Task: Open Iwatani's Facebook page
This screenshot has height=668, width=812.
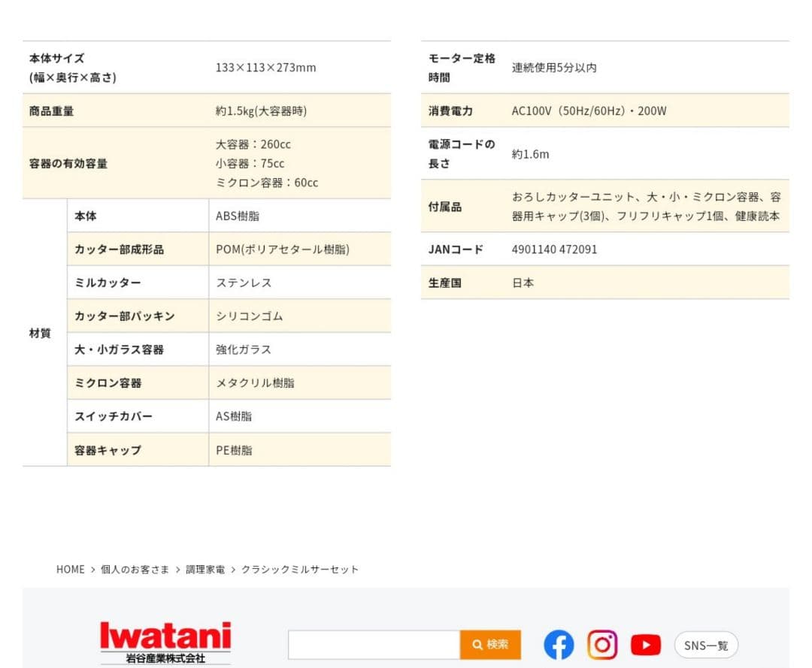Action: click(x=558, y=644)
